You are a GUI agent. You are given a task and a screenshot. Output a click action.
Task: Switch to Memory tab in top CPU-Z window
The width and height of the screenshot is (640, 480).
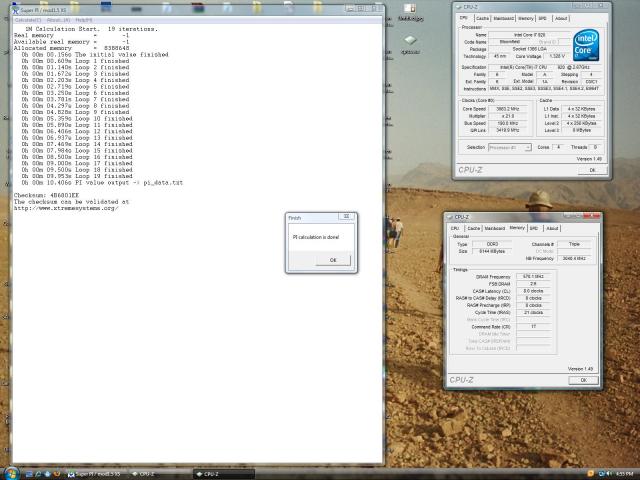click(x=526, y=18)
